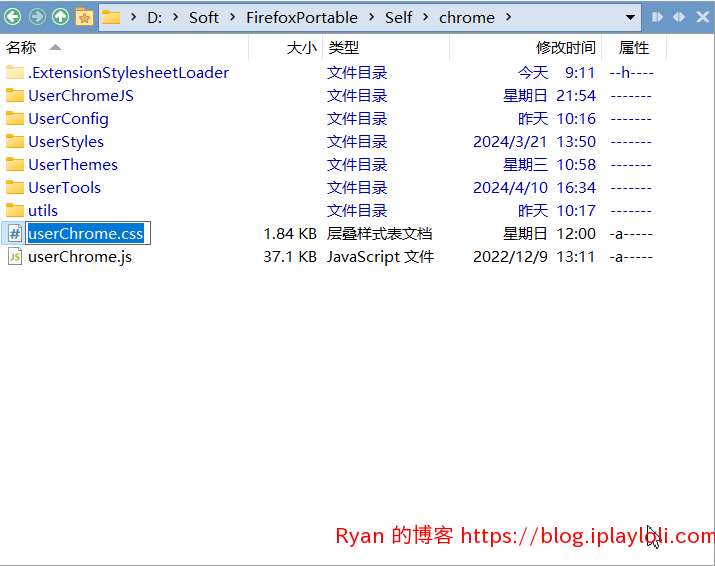Screen dimensions: 715x566
Task: Click the .ExtensionStylesheetLoader folder icon
Action: tap(15, 72)
